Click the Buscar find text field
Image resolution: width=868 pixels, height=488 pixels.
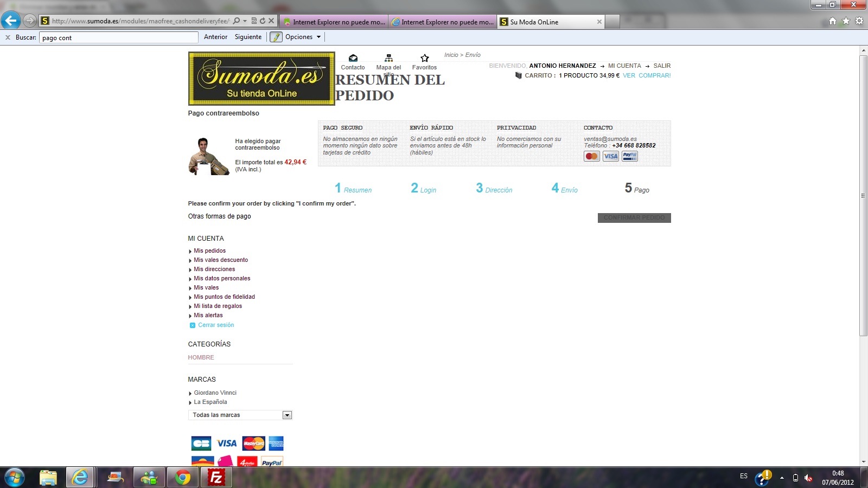click(x=119, y=37)
